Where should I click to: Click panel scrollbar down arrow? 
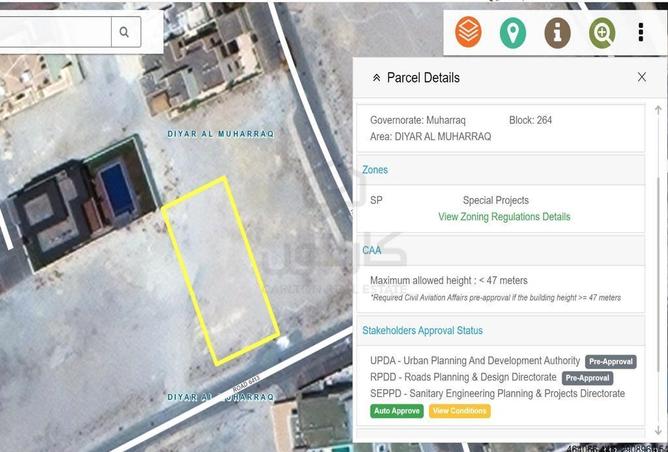(x=658, y=430)
